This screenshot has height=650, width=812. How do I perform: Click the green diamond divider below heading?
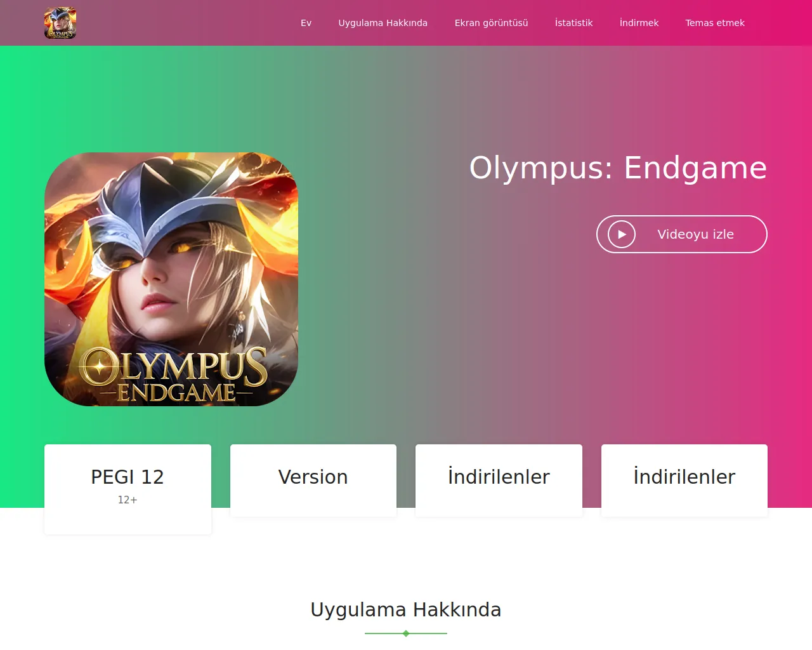pyautogui.click(x=406, y=633)
